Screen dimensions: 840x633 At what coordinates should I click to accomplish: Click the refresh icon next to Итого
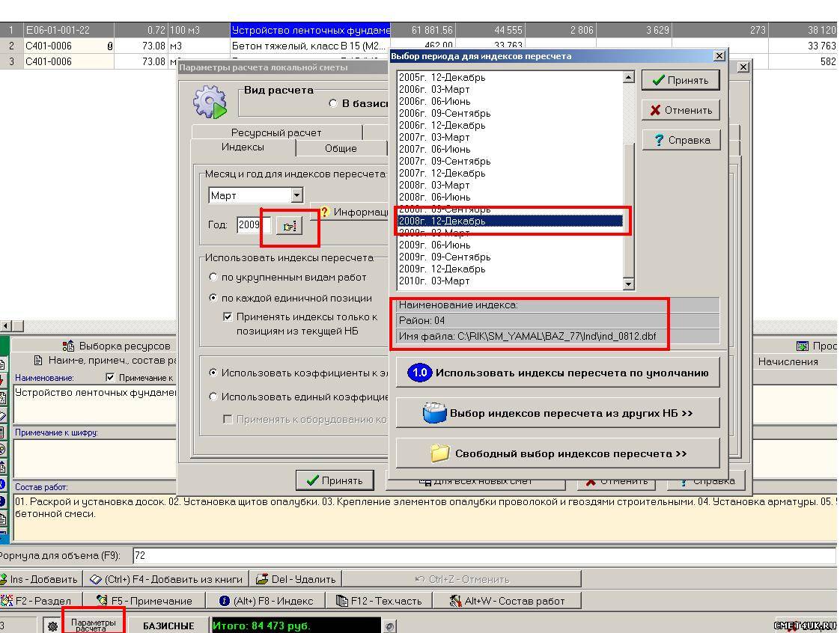(390, 626)
